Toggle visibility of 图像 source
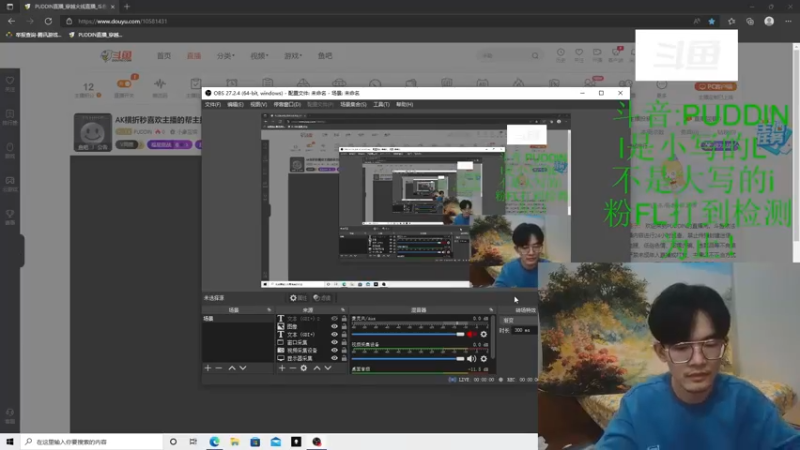Image resolution: width=800 pixels, height=450 pixels. pyautogui.click(x=334, y=327)
